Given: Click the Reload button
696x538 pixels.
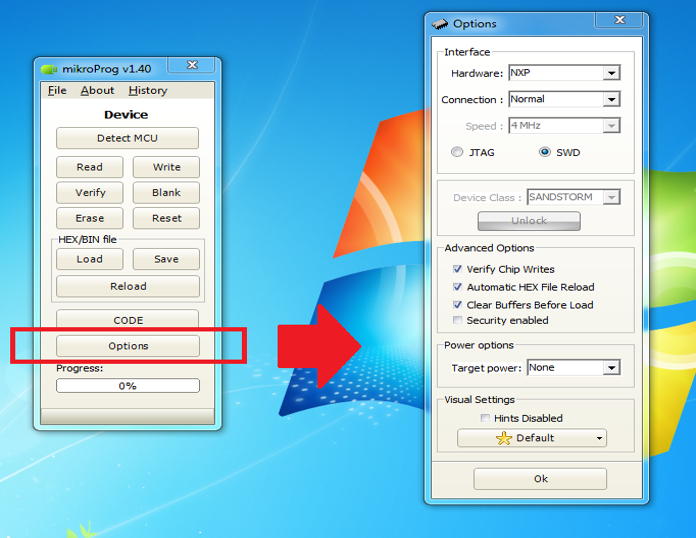Looking at the screenshot, I should point(128,286).
